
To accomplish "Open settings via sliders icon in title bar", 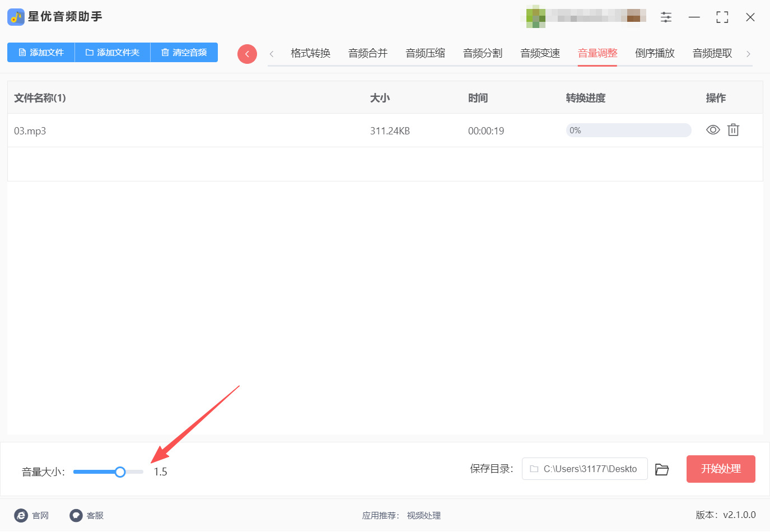I will (666, 17).
